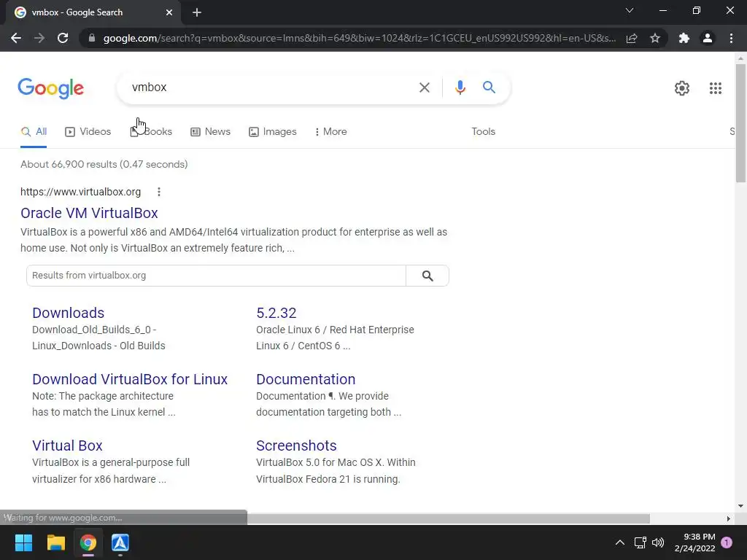Bookmark this page with the star icon
The height and width of the screenshot is (560, 747).
pos(655,38)
